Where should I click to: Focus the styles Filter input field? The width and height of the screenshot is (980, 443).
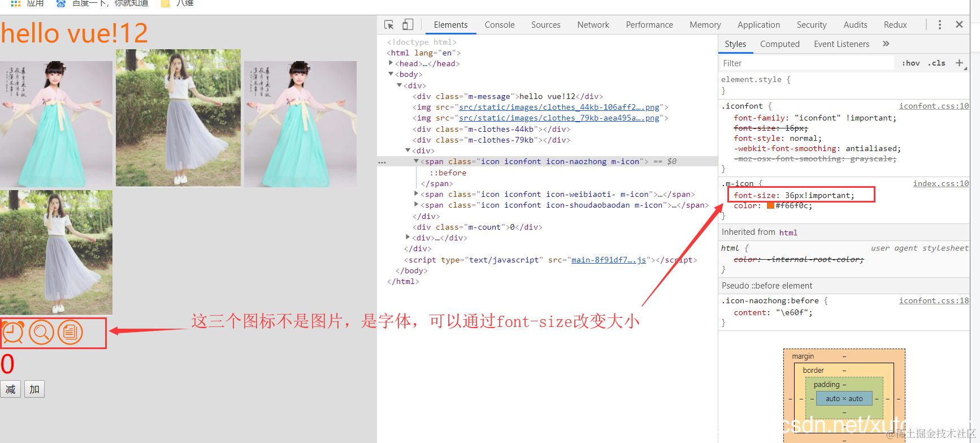[x=806, y=63]
